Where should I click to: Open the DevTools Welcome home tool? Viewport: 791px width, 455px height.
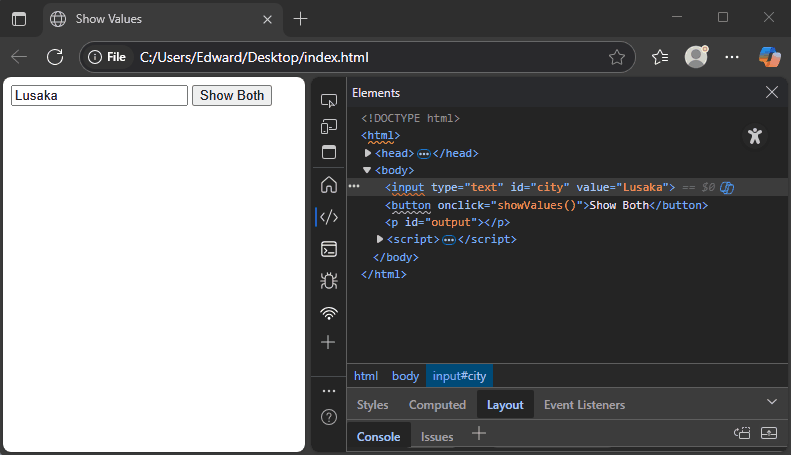click(329, 185)
